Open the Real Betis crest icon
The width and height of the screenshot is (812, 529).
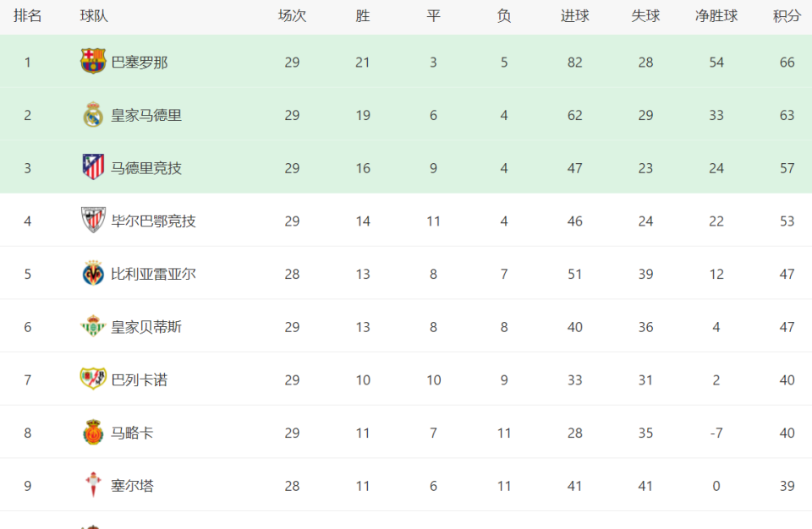pos(93,326)
